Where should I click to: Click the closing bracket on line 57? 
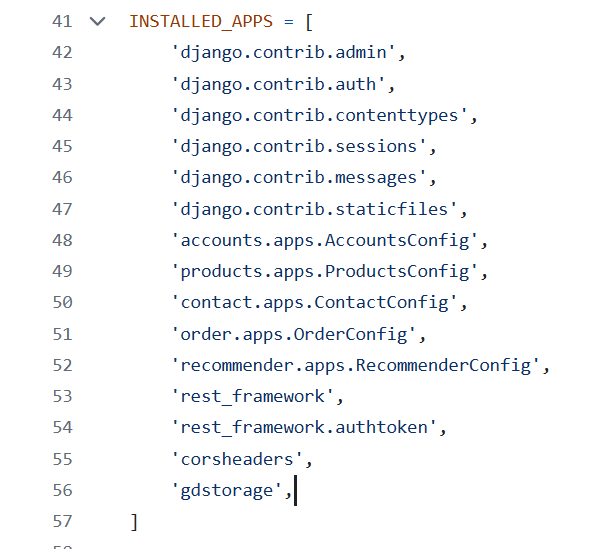point(134,522)
